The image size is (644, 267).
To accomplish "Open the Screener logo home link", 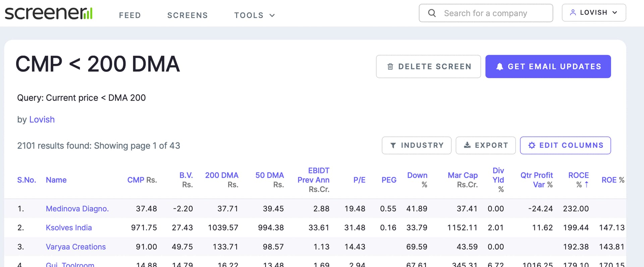I will (x=49, y=13).
